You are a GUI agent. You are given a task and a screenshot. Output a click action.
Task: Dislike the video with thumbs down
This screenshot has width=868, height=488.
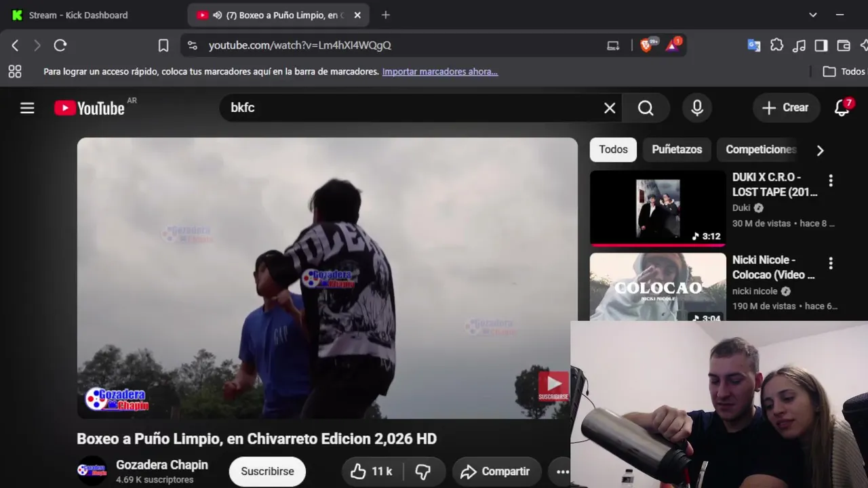[x=423, y=471]
